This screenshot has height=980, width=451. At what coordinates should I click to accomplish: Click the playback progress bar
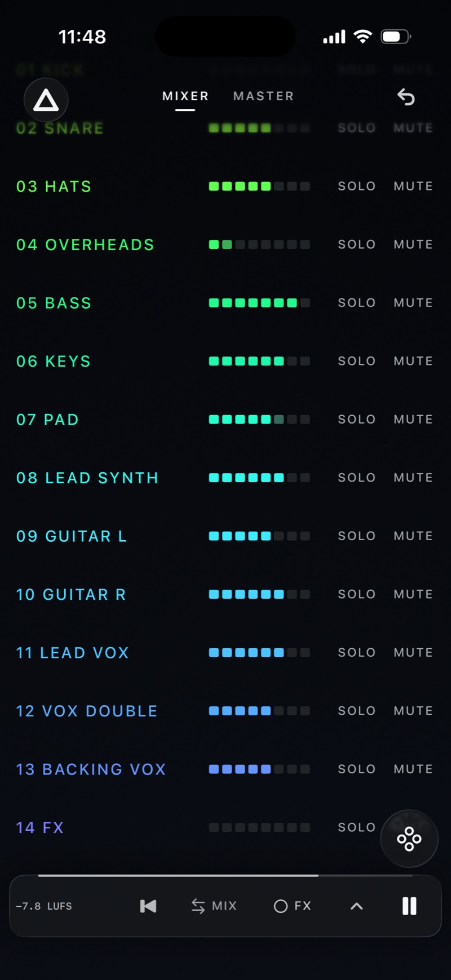[x=225, y=876]
